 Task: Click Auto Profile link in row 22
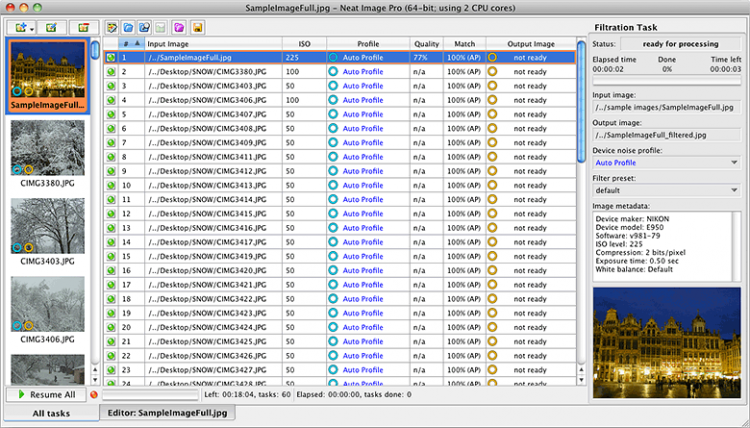[363, 356]
